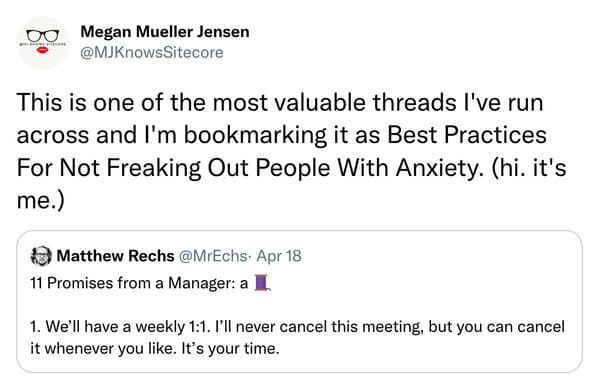Viewport: 599px width, 389px height.
Task: Open quoted tweet via 'it whenever you like' text
Action: tap(103, 348)
